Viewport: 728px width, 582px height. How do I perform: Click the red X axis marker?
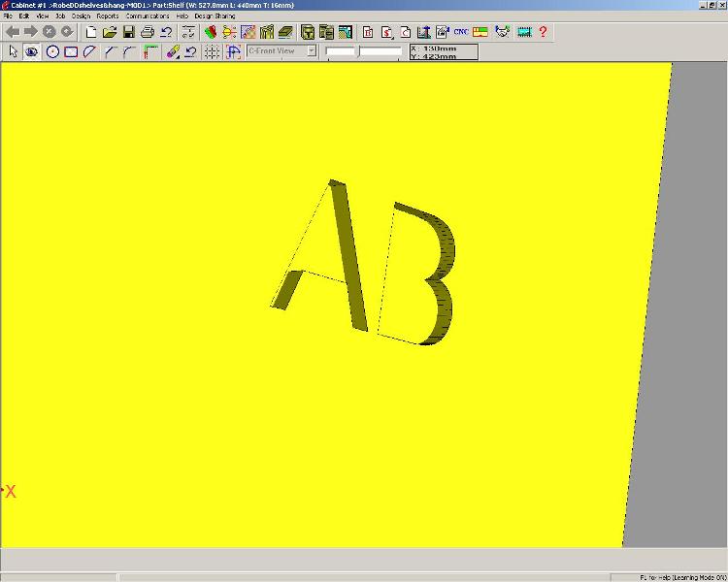tap(10, 492)
